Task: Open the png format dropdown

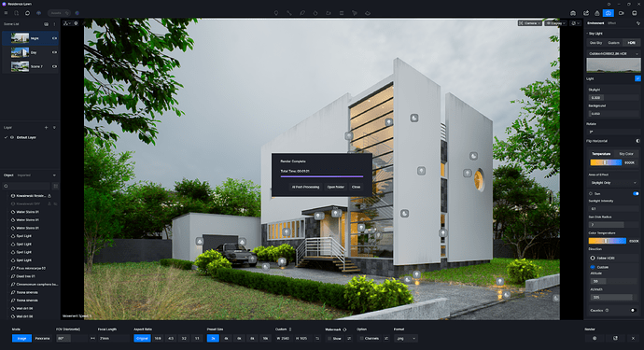Action: [x=406, y=339]
